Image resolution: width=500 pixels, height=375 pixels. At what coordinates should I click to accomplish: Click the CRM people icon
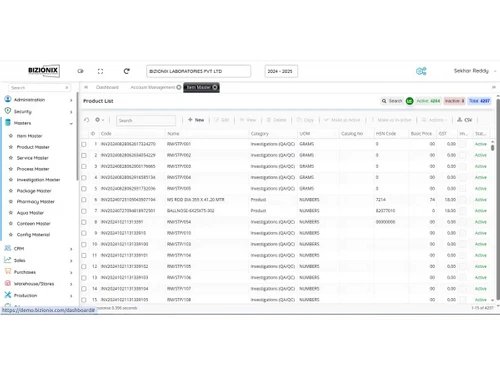click(8, 248)
